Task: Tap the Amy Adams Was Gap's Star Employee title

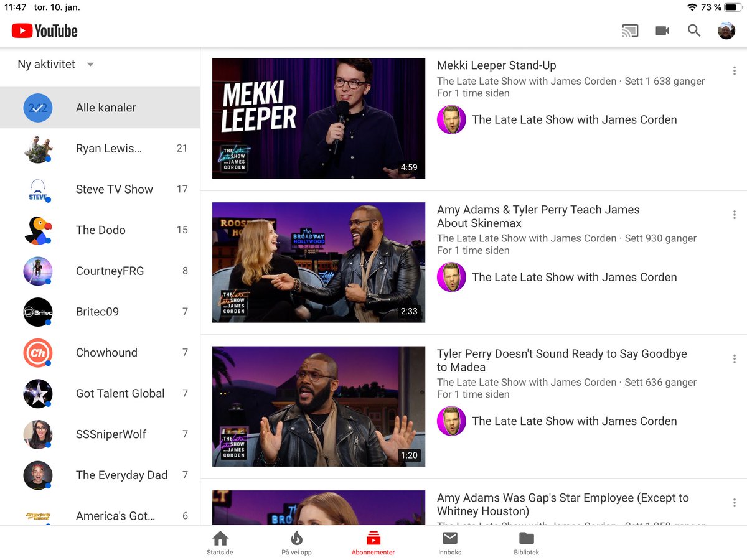Action: (x=563, y=505)
